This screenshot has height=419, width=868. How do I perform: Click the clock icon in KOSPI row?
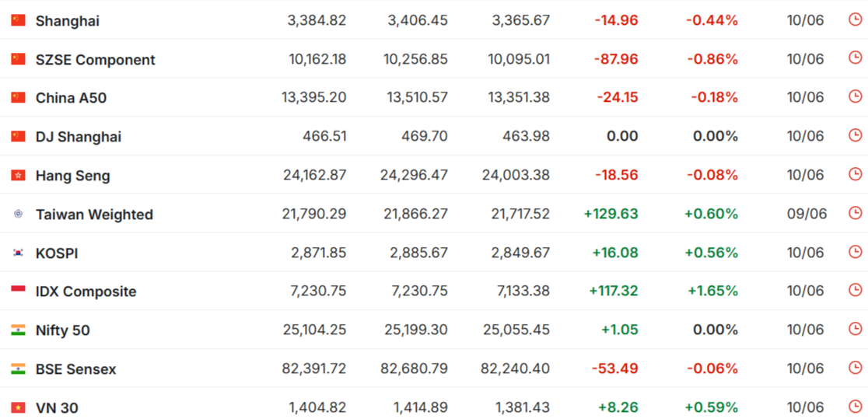(855, 252)
